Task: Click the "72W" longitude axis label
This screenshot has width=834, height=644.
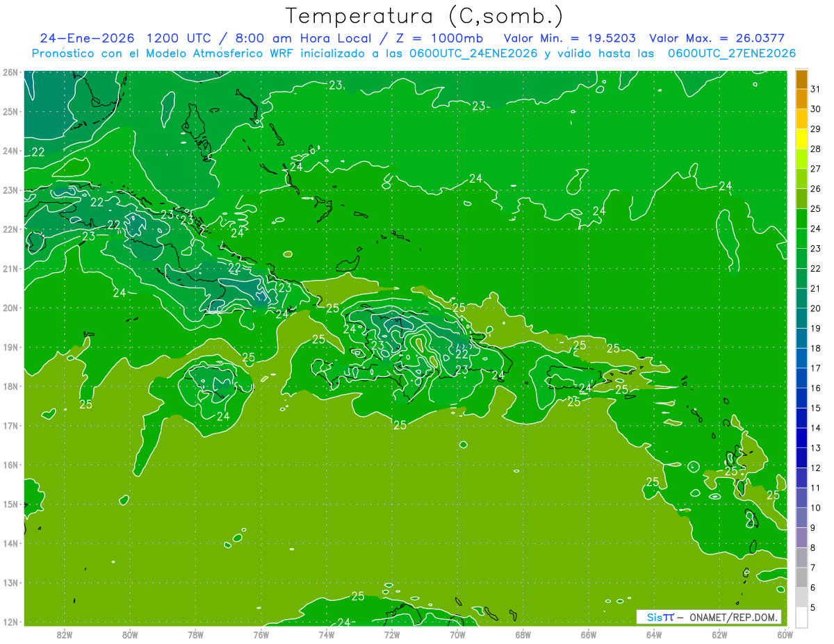Action: [392, 634]
